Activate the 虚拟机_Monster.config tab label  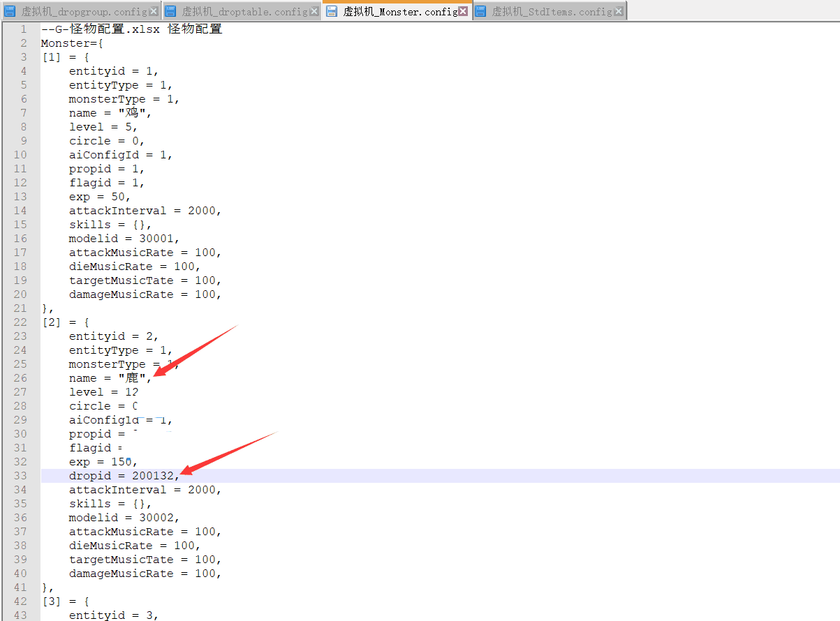coord(400,12)
